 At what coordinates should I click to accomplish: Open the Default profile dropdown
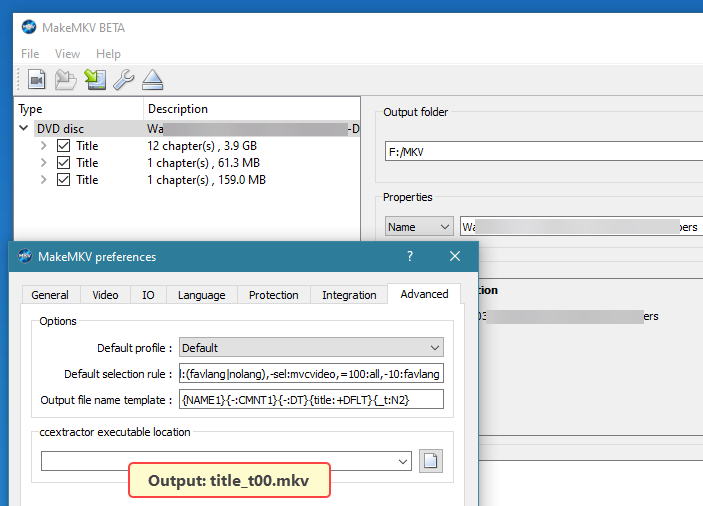click(x=311, y=348)
